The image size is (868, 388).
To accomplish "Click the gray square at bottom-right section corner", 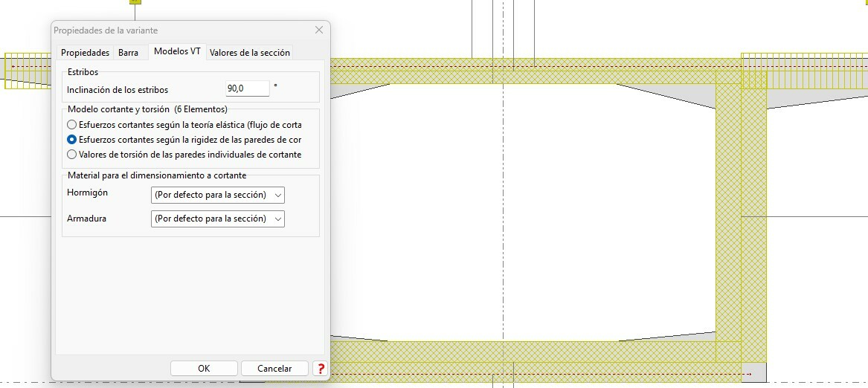I will [754, 372].
